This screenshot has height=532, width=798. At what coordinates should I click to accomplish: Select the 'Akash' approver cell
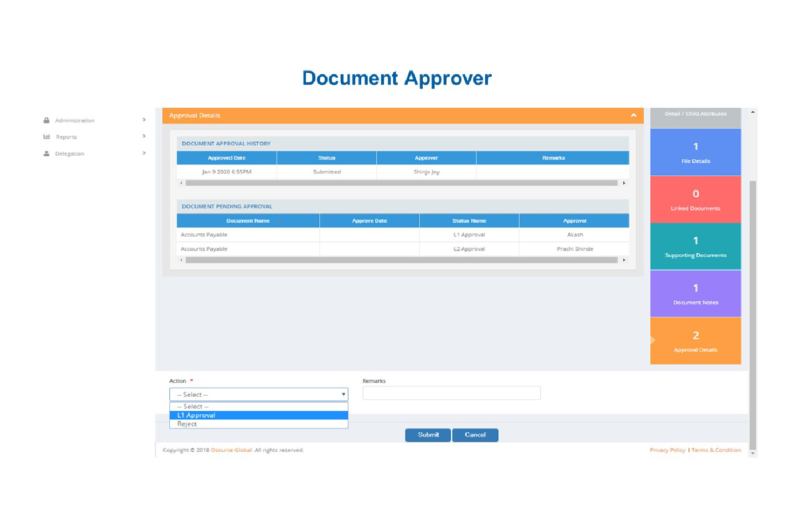pyautogui.click(x=575, y=235)
